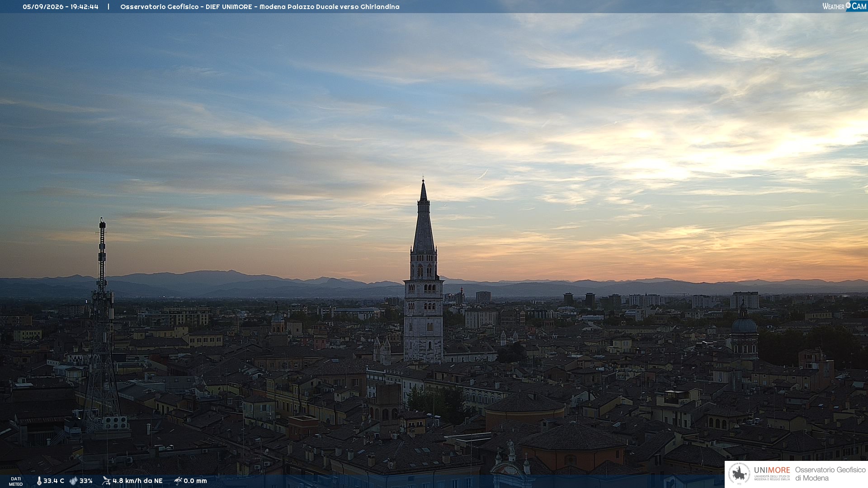Image resolution: width=868 pixels, height=488 pixels.
Task: Click the rain umbrella precipitation icon
Action: coord(178,481)
